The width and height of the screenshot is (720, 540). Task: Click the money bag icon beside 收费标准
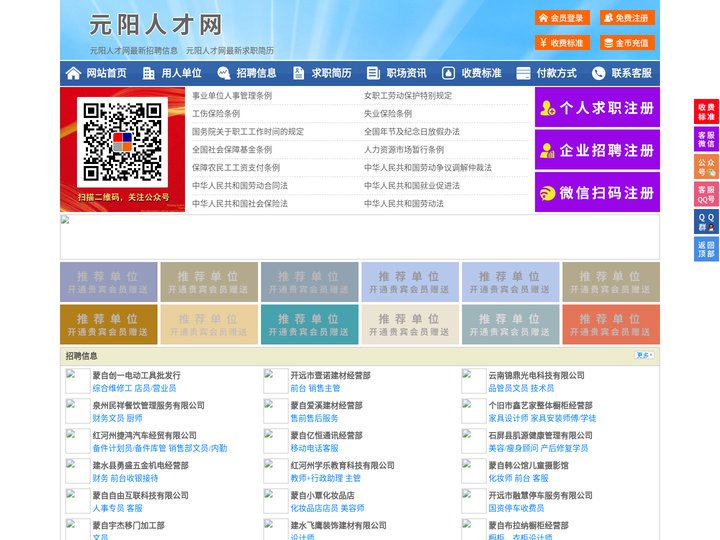coord(448,73)
